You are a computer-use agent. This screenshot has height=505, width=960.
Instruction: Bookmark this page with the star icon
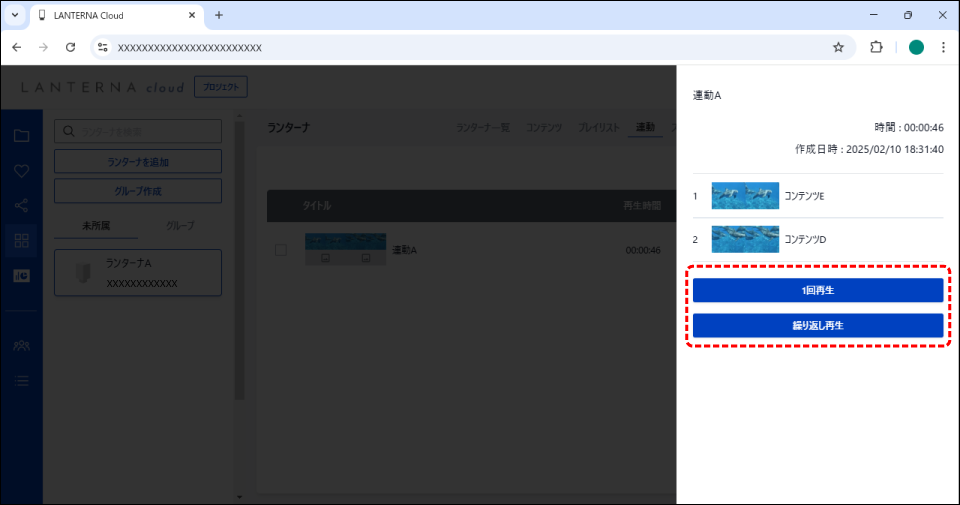pyautogui.click(x=838, y=47)
